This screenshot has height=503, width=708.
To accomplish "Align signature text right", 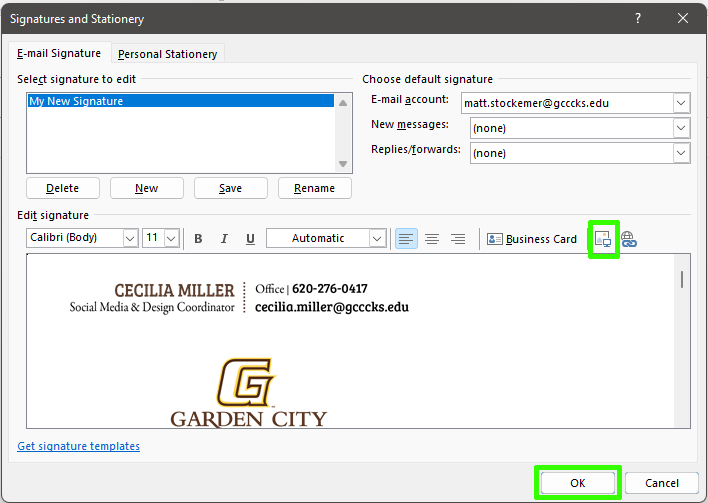I will [458, 239].
